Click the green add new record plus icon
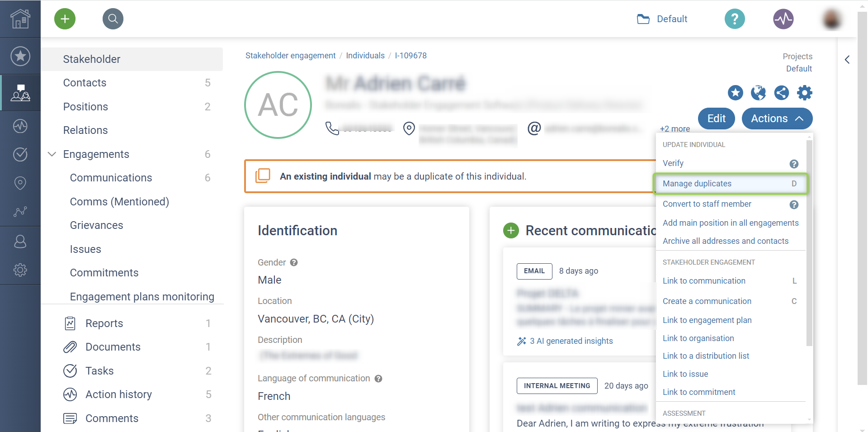The height and width of the screenshot is (432, 868). click(65, 19)
